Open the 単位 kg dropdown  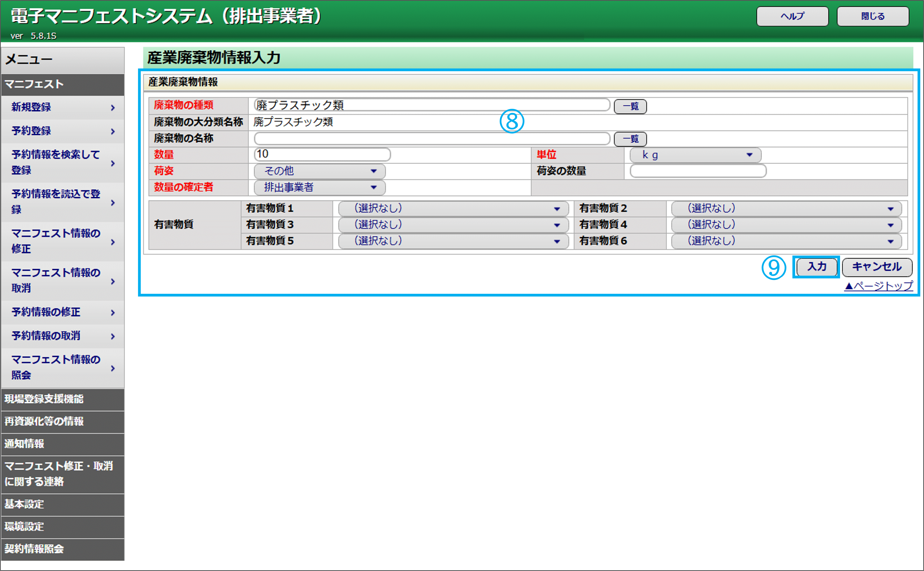tap(695, 155)
